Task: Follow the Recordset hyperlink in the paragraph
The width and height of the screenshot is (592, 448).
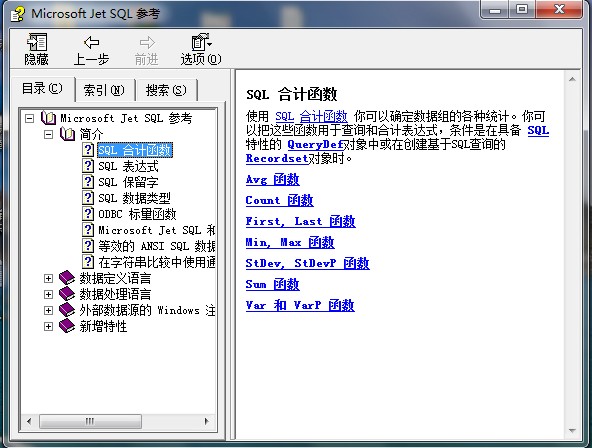Action: tap(277, 159)
